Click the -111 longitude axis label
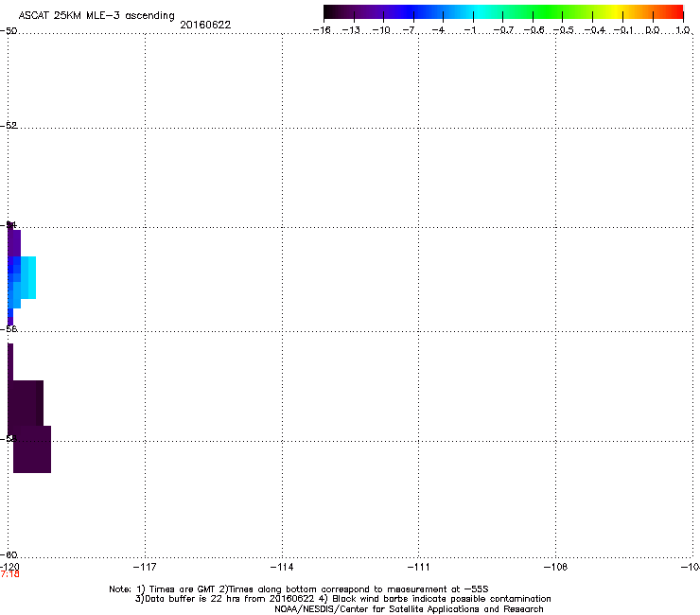Image resolution: width=700 pixels, height=615 pixels. pyautogui.click(x=419, y=567)
